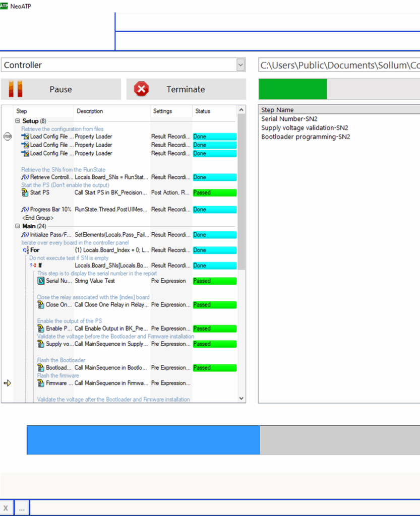Select first Load Config File step icon
The image size is (420, 516).
[x=25, y=136]
